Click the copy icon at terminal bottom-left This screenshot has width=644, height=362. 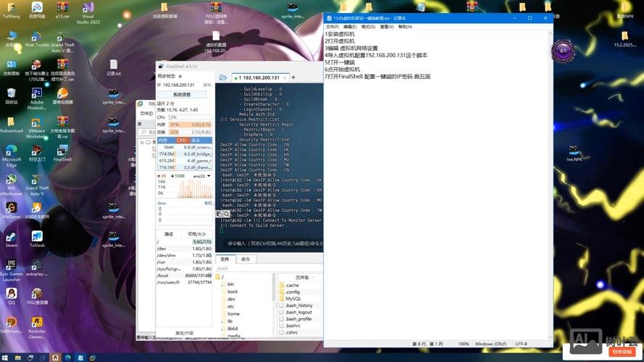point(219,214)
